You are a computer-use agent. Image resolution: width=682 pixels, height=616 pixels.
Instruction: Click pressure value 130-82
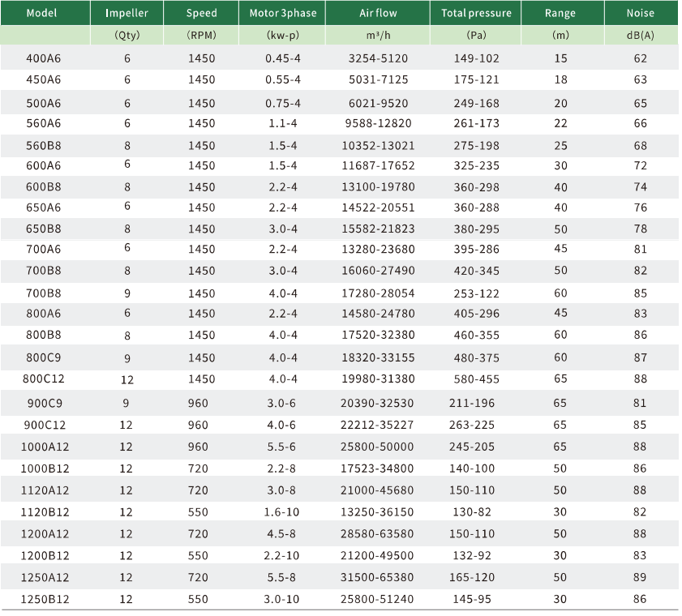[472, 512]
